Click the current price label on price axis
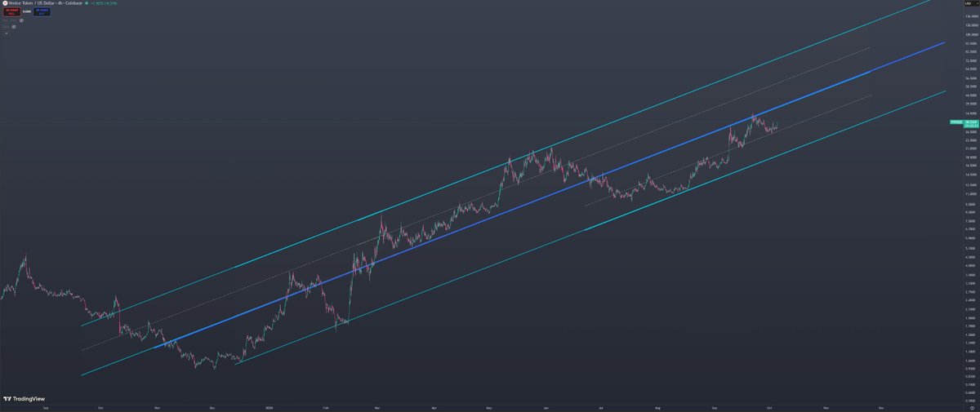Viewport: 980px width, 412px height. pyautogui.click(x=971, y=122)
